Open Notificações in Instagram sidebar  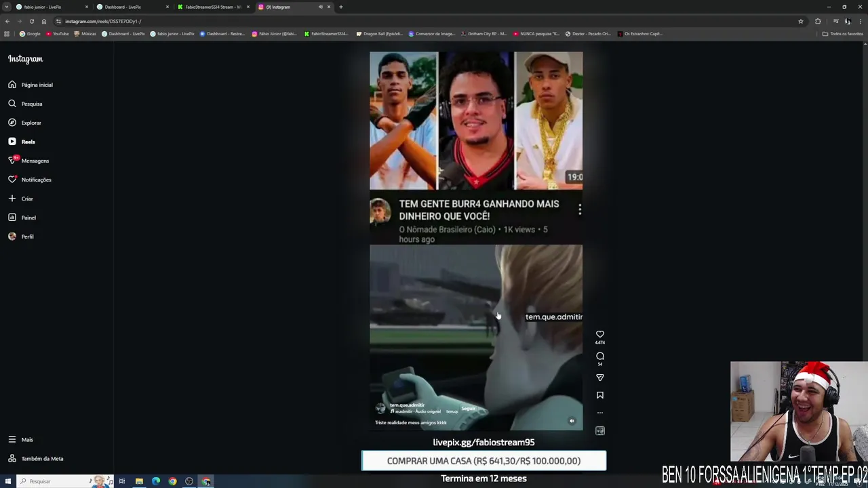[30, 180]
